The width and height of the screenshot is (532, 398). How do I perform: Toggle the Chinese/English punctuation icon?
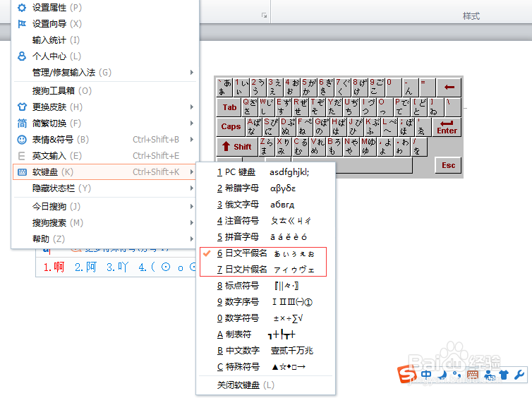[457, 375]
